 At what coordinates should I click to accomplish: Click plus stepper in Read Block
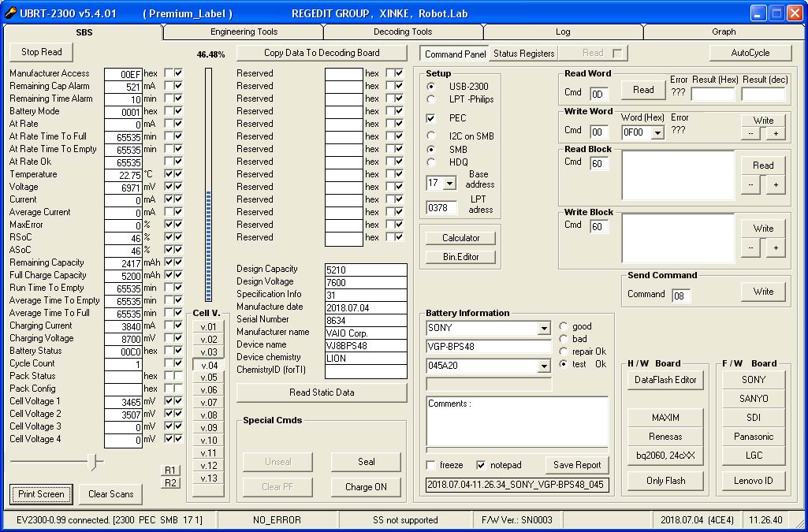pos(776,185)
